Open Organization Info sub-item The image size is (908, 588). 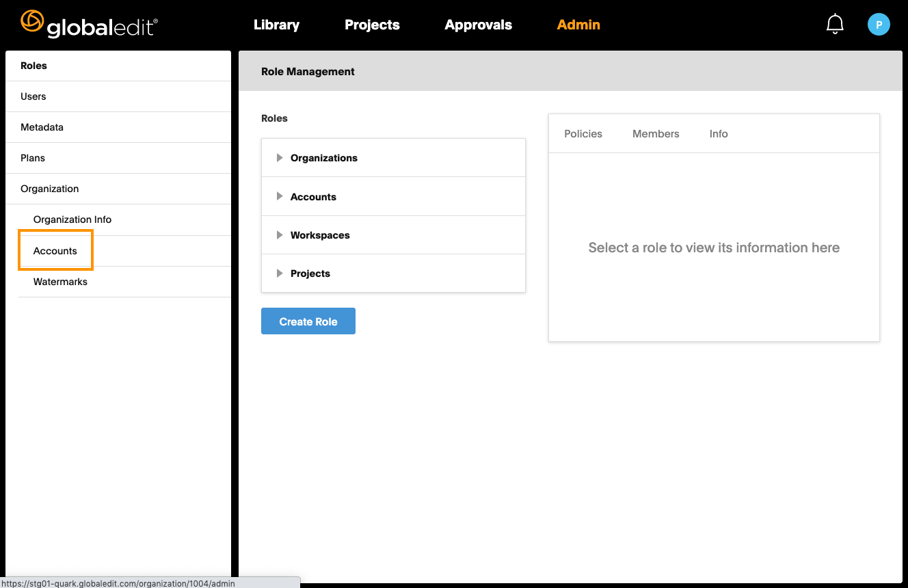(124, 219)
